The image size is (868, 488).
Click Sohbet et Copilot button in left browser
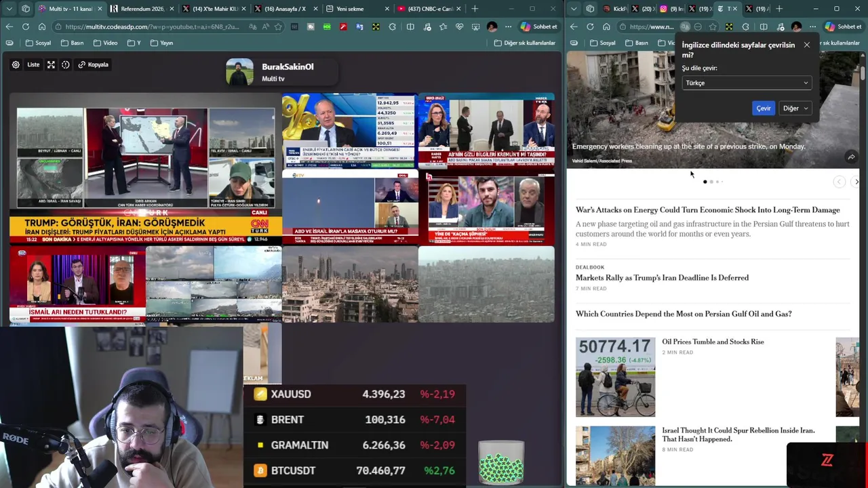[x=540, y=26]
